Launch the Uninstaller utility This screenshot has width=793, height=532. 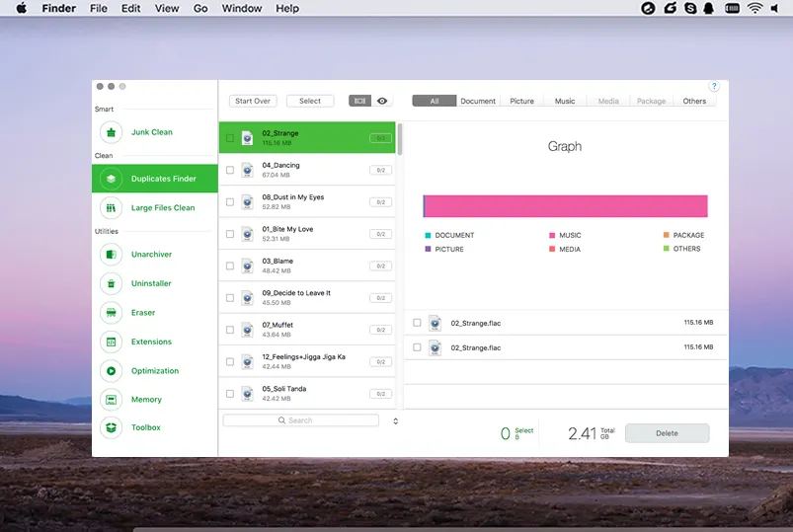[x=151, y=283]
